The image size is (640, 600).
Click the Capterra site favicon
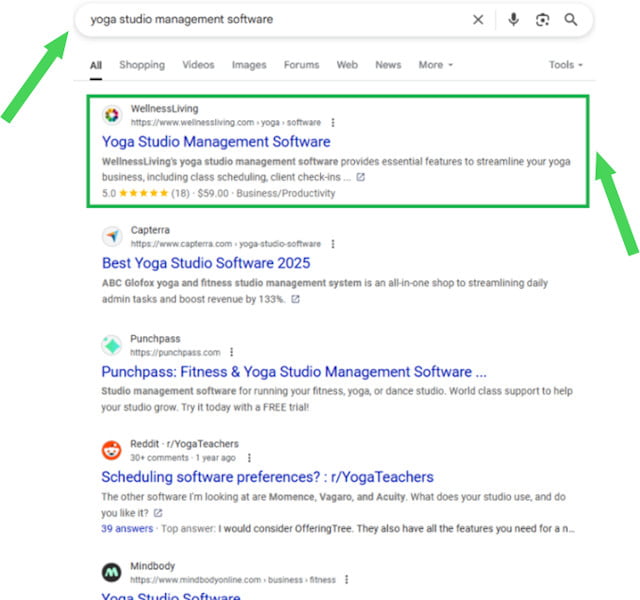tap(112, 236)
